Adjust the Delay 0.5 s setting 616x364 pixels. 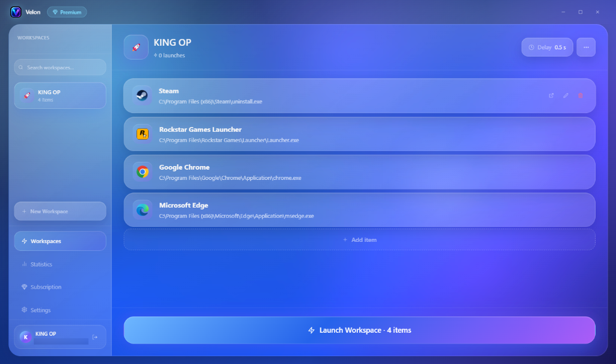point(547,47)
